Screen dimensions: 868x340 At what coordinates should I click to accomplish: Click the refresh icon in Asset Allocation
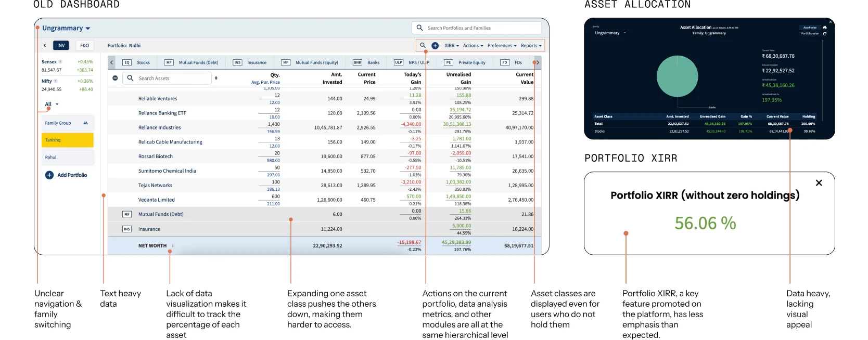click(825, 34)
